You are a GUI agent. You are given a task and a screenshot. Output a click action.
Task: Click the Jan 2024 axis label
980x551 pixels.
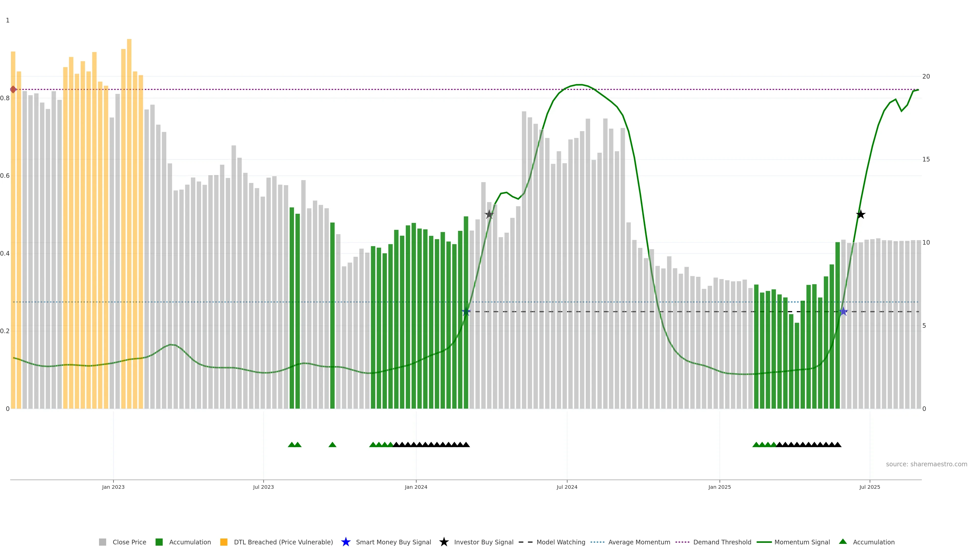416,487
